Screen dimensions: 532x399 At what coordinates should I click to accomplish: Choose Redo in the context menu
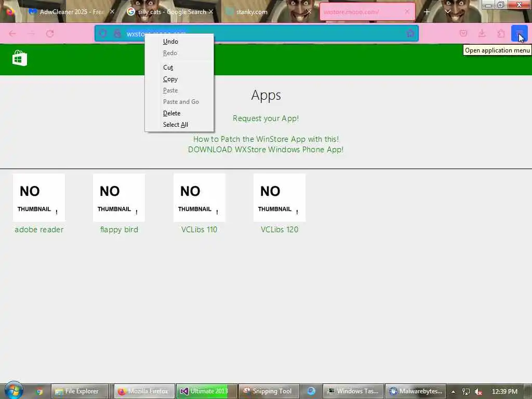(179, 53)
